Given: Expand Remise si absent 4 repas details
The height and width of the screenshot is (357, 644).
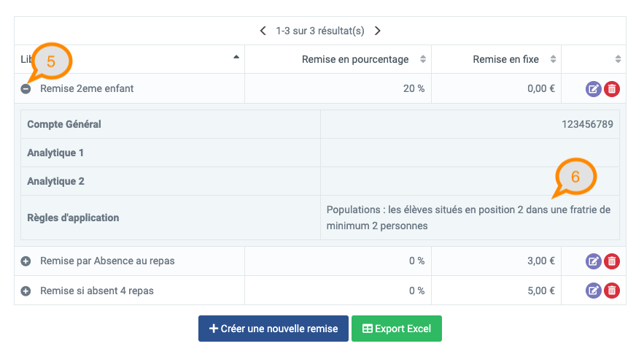Looking at the screenshot, I should tap(26, 291).
